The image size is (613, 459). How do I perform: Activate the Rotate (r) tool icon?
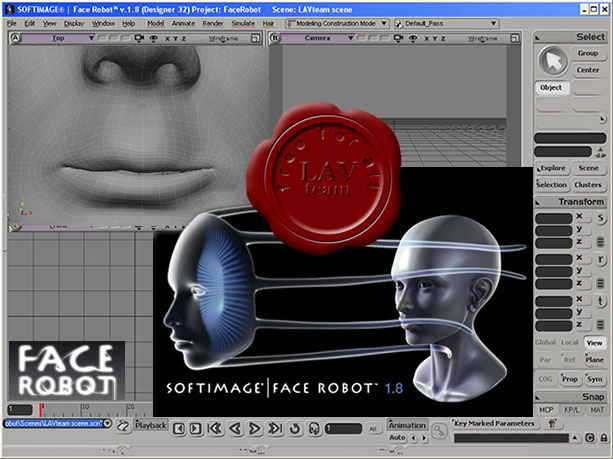(600, 260)
